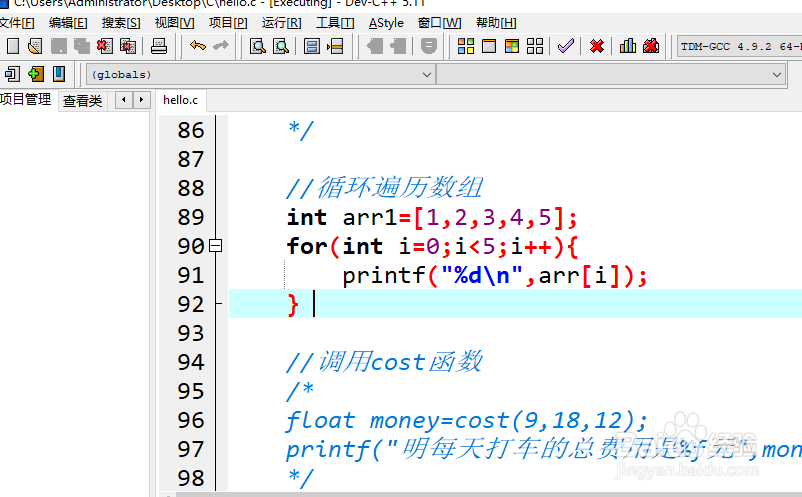Click the greyed Save icon

click(x=58, y=47)
